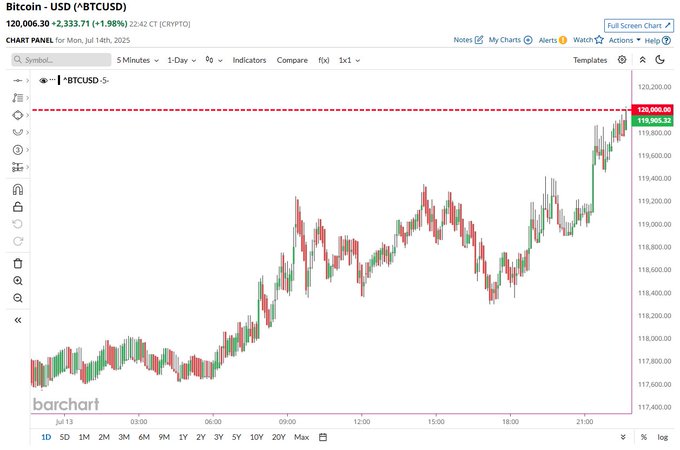This screenshot has height=450, width=680.
Task: Open the Indicators menu
Action: 249,60
